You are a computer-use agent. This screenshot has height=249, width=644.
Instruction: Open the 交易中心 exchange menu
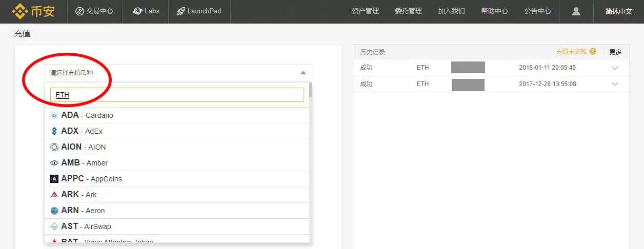pos(94,11)
